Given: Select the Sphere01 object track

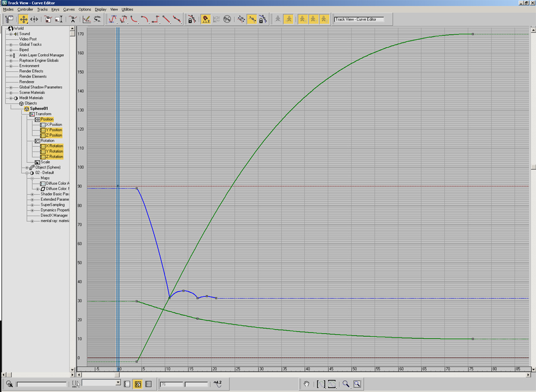Looking at the screenshot, I should pyautogui.click(x=39, y=109).
